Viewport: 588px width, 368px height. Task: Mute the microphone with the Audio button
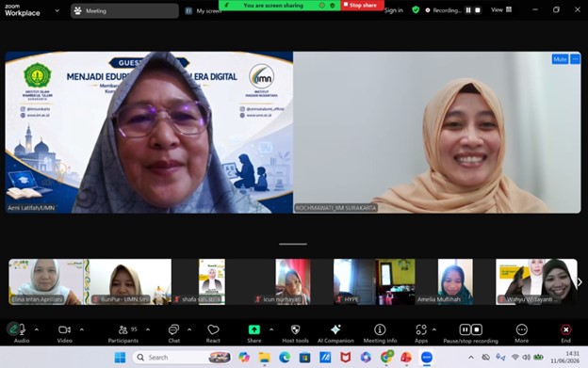[21, 332]
